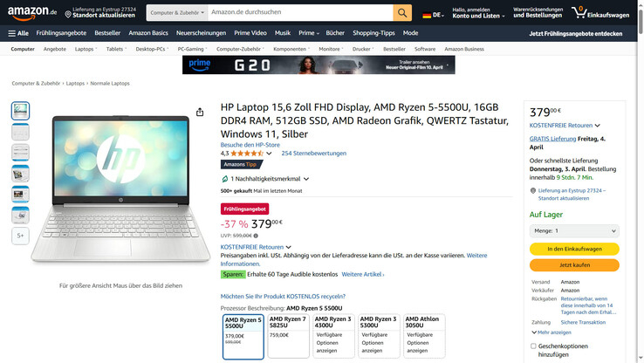Click the Amazon.de logo

pos(32,13)
